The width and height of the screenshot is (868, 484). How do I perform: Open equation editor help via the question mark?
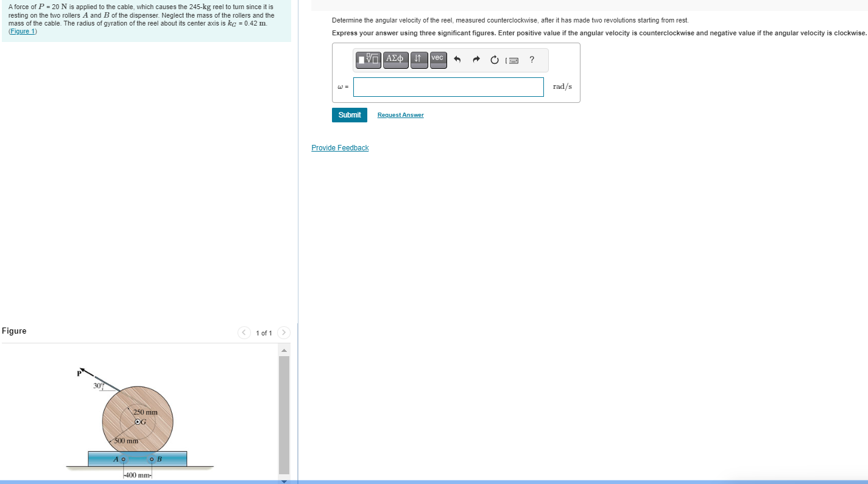click(531, 60)
